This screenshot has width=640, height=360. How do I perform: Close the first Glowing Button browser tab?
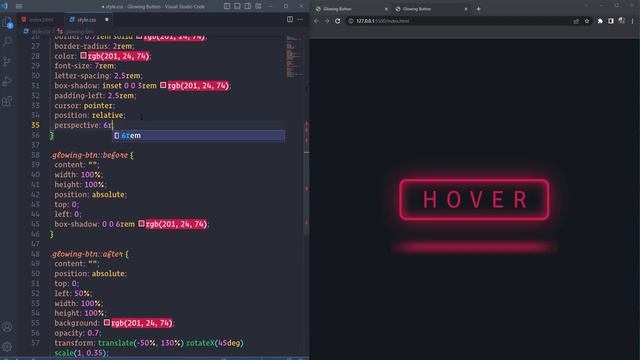(386, 9)
